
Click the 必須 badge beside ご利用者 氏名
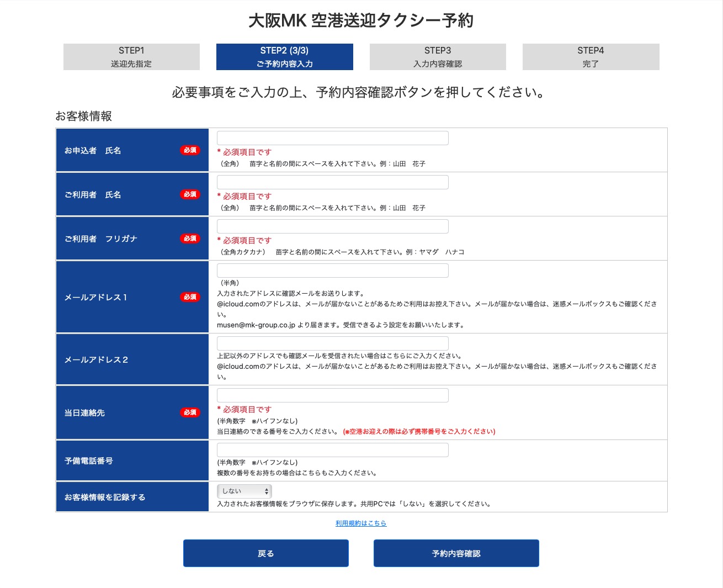(190, 194)
